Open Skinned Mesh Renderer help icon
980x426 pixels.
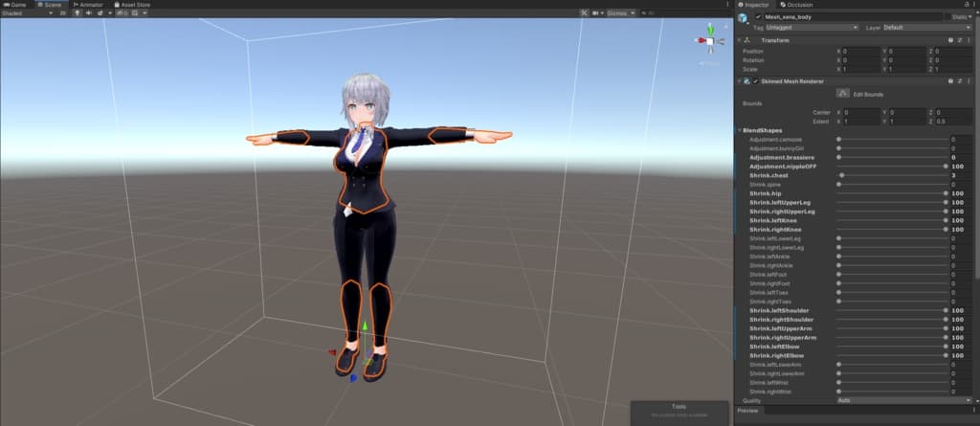(950, 81)
